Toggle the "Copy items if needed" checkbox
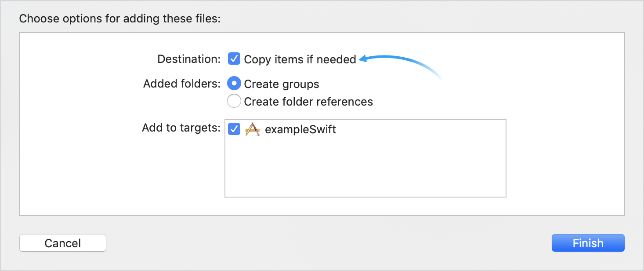644x271 pixels. [x=234, y=59]
